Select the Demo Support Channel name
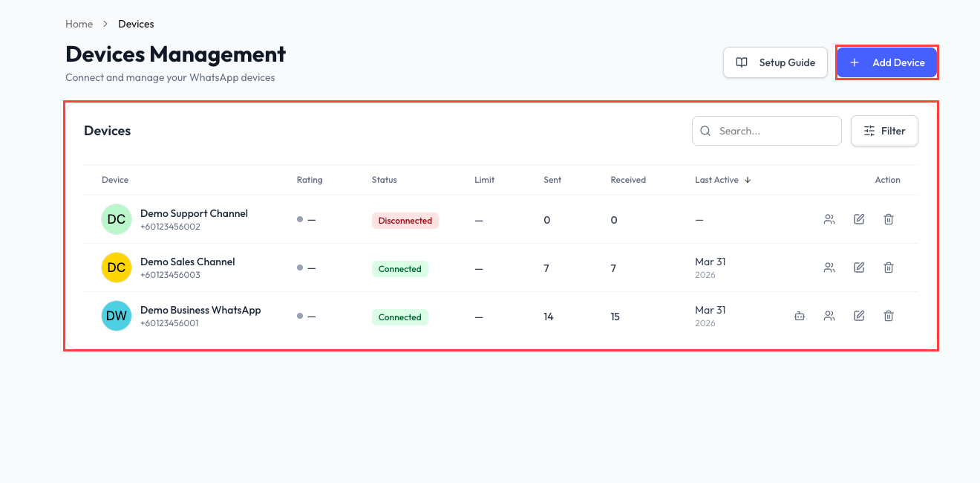The image size is (980, 483). (194, 213)
